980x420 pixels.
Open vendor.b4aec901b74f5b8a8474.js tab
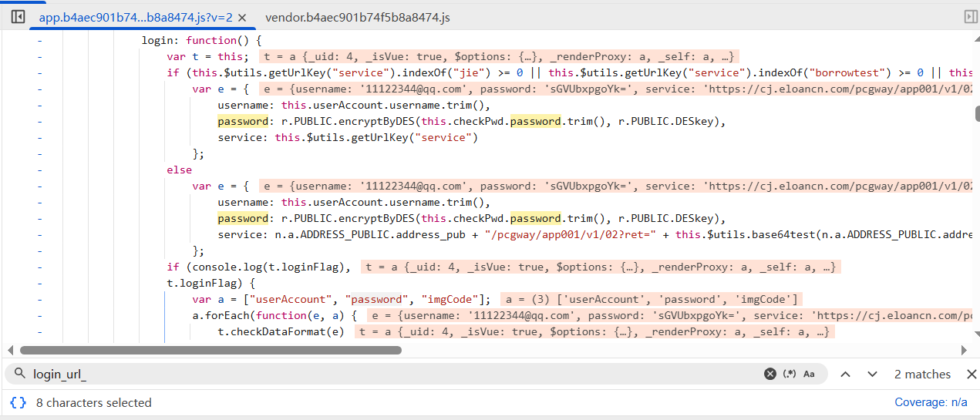pos(357,17)
